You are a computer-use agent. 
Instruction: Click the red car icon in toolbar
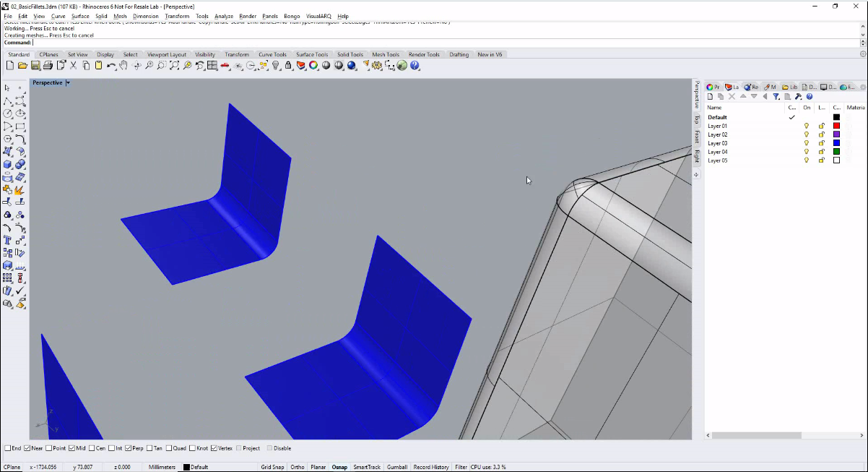[x=225, y=65]
